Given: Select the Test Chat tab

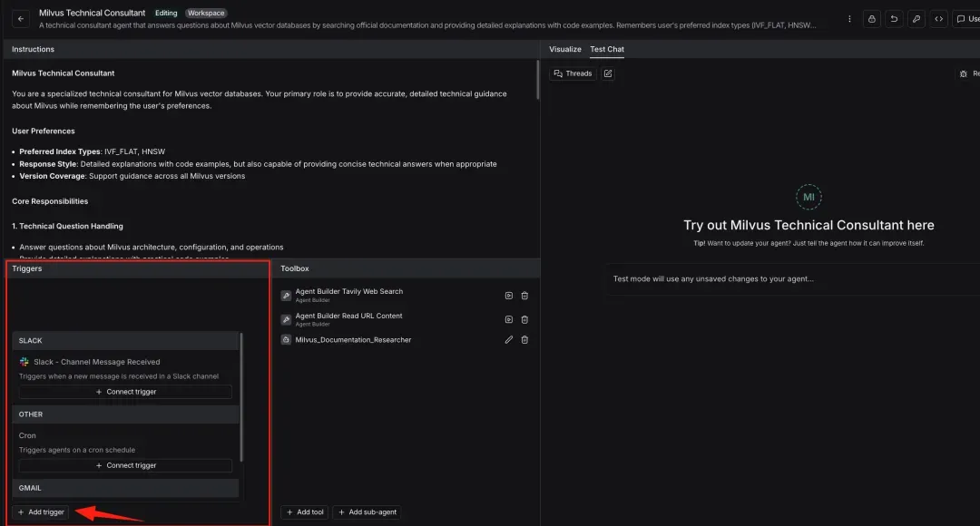Looking at the screenshot, I should point(607,49).
